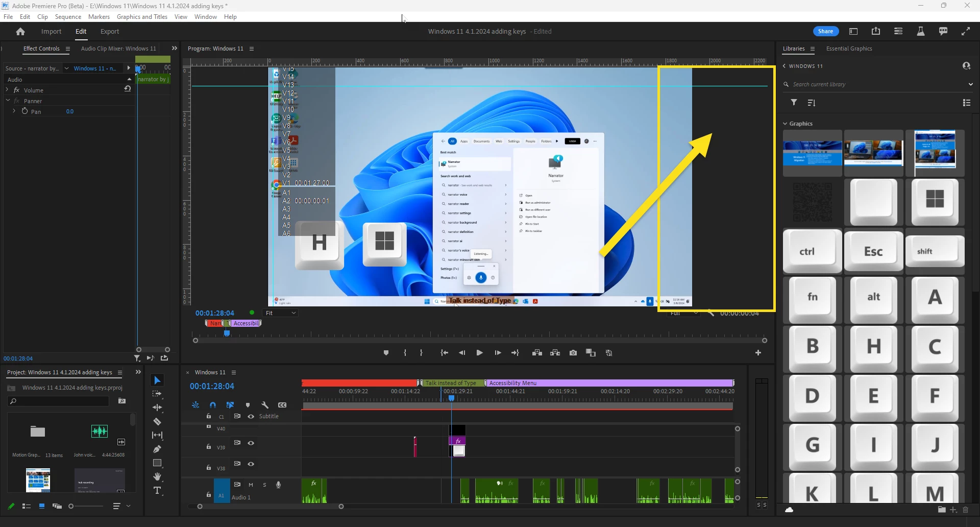This screenshot has height=527, width=980.
Task: Toggle Snap in timeline
Action: coord(213,405)
